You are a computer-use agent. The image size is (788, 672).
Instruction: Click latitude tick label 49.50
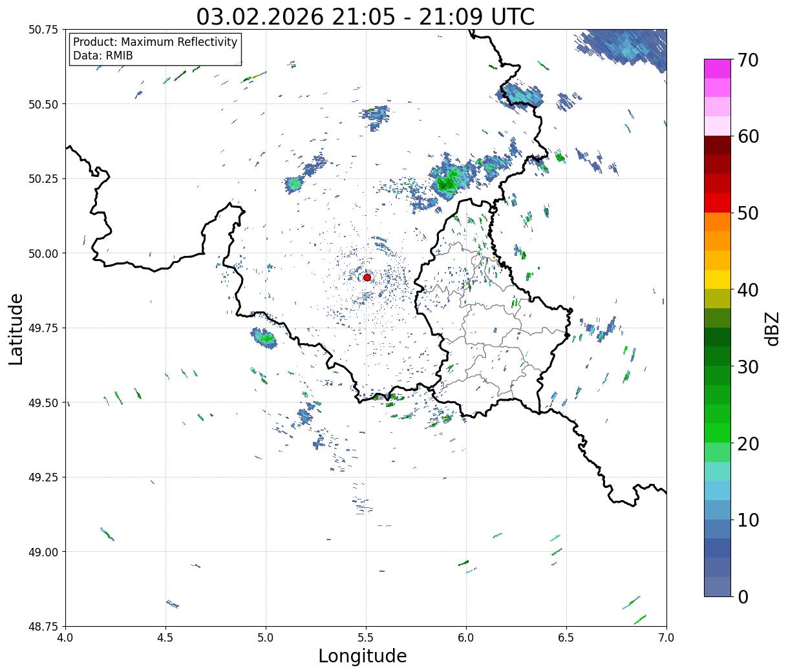tap(43, 403)
